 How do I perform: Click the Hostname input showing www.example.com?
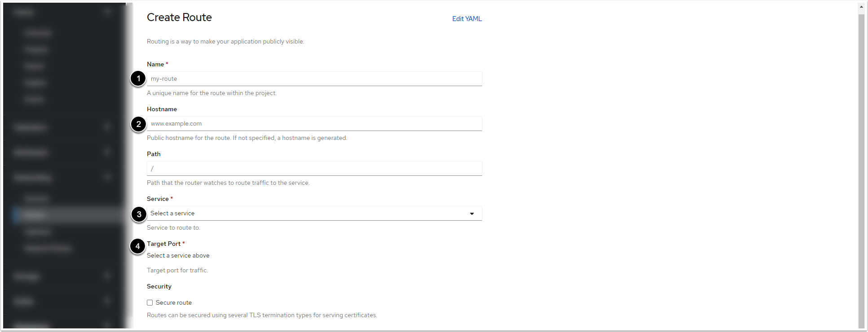pyautogui.click(x=314, y=124)
